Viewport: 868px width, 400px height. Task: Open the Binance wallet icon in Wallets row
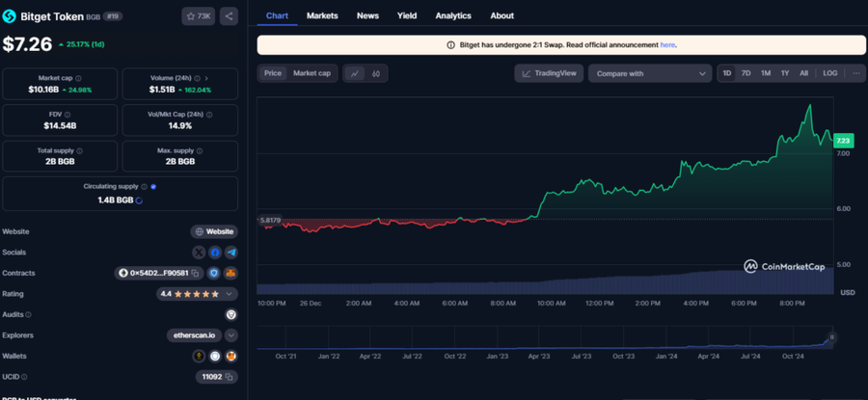point(199,357)
